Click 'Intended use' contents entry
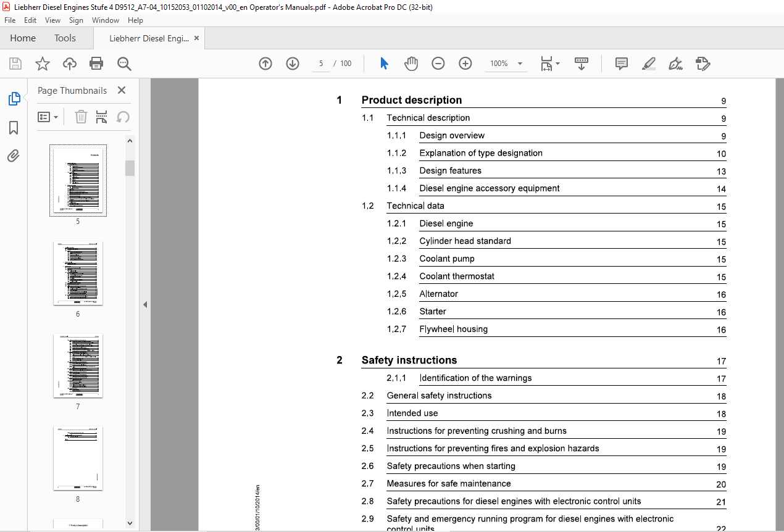The height and width of the screenshot is (532, 784). tap(412, 414)
